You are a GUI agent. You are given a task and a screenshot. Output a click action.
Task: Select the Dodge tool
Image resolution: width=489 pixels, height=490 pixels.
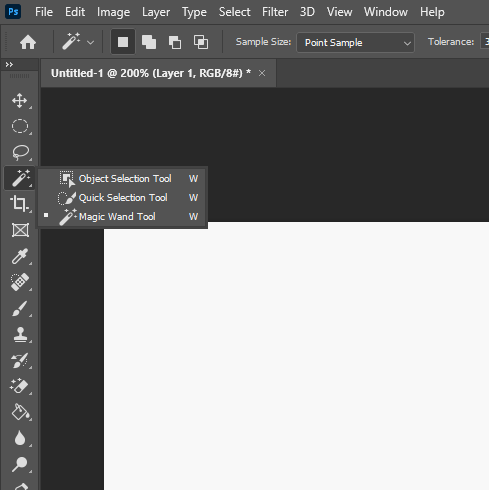pos(20,464)
